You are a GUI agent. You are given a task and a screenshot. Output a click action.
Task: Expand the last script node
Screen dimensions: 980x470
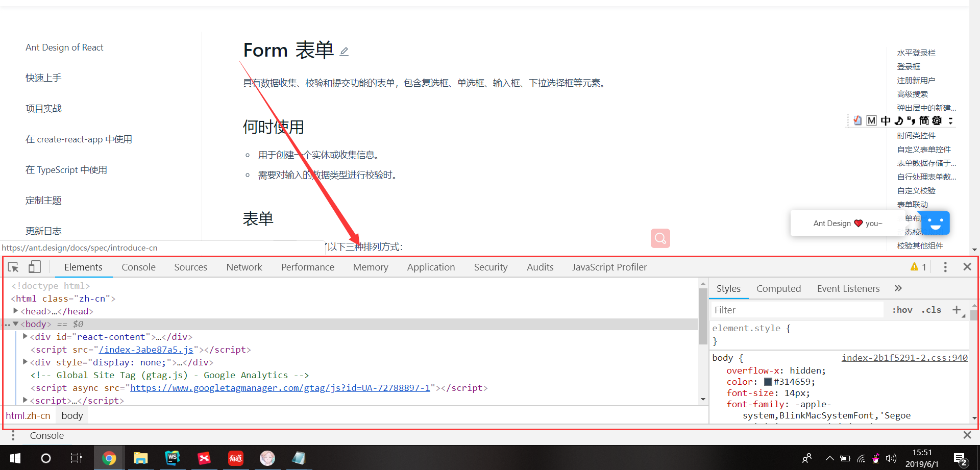tap(25, 400)
